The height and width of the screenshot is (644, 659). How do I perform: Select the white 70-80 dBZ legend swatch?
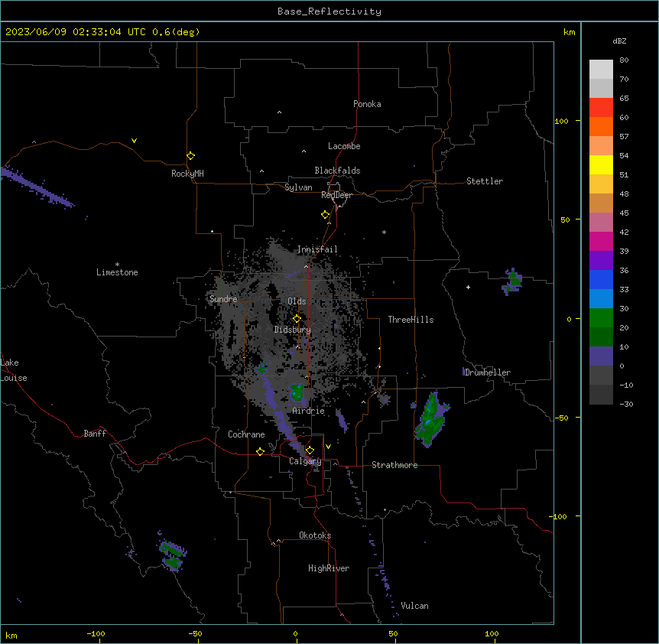tap(601, 70)
